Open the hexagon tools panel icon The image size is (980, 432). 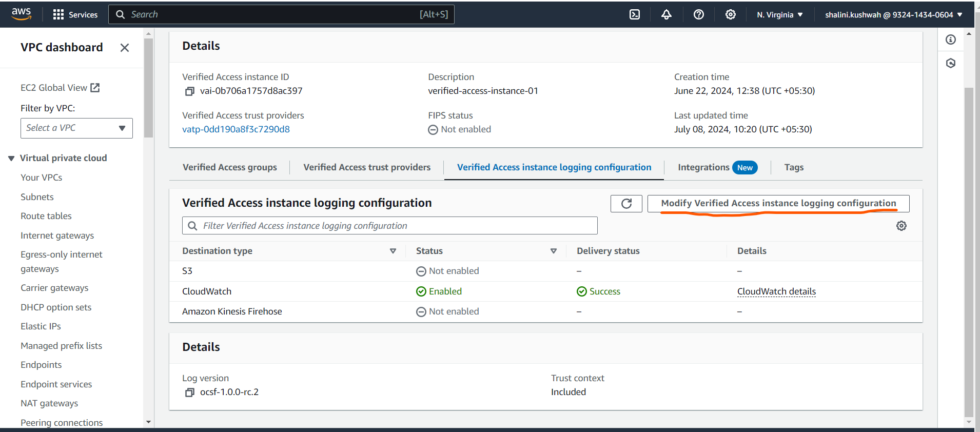click(951, 63)
